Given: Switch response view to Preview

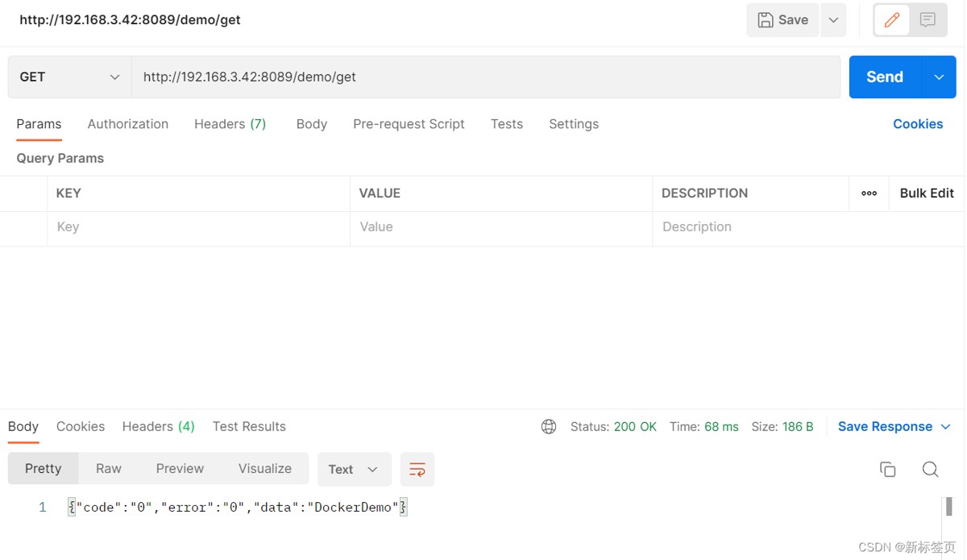Looking at the screenshot, I should pos(180,469).
